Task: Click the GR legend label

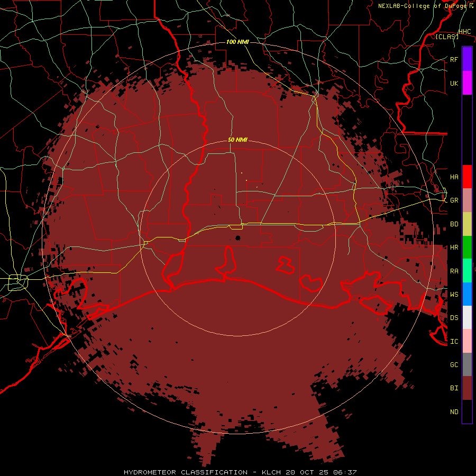Action: point(454,200)
